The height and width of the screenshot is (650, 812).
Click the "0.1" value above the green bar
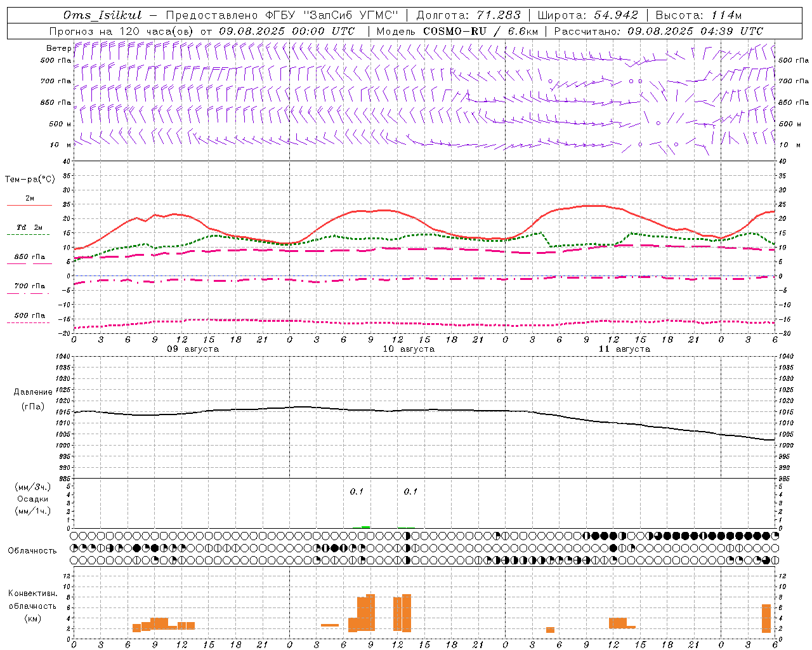click(357, 491)
